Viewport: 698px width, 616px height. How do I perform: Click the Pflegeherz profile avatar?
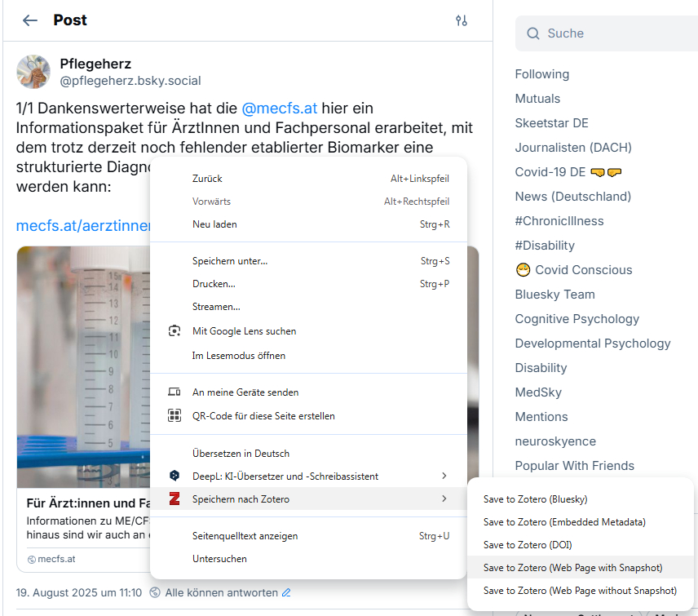click(x=33, y=73)
